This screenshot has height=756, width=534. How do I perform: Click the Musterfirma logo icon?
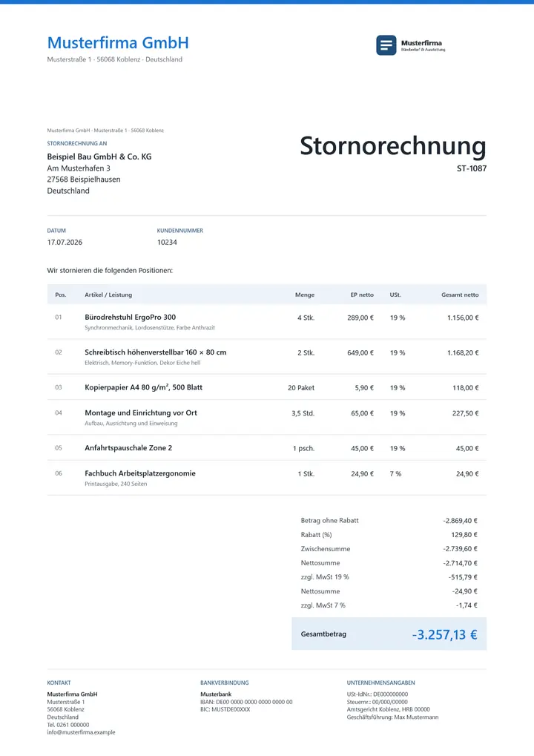tap(386, 45)
